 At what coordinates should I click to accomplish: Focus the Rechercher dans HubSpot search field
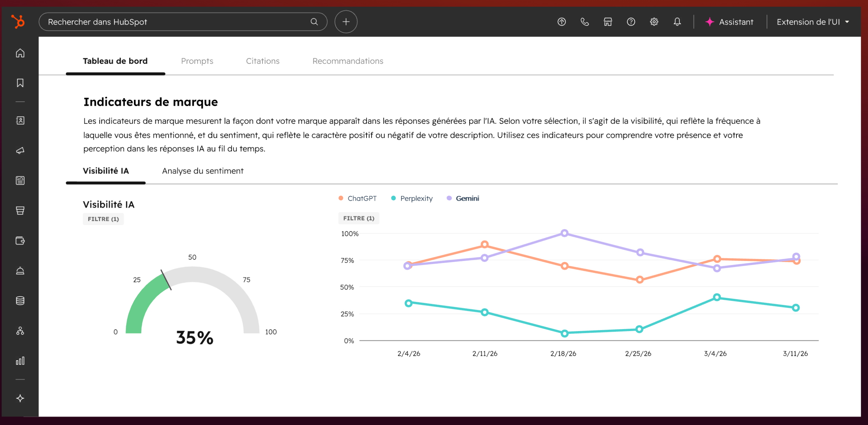tap(183, 22)
